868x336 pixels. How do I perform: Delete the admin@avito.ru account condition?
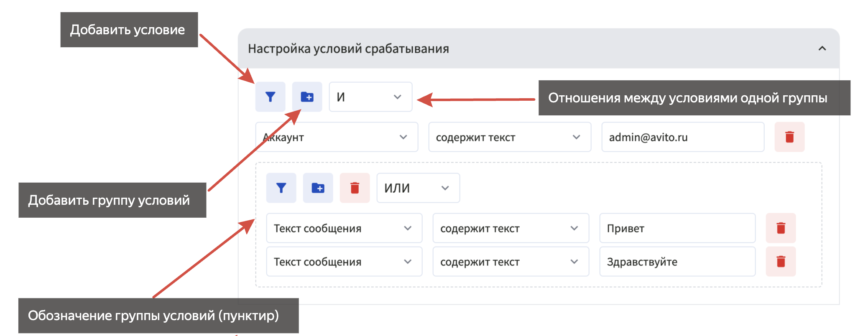tap(789, 137)
